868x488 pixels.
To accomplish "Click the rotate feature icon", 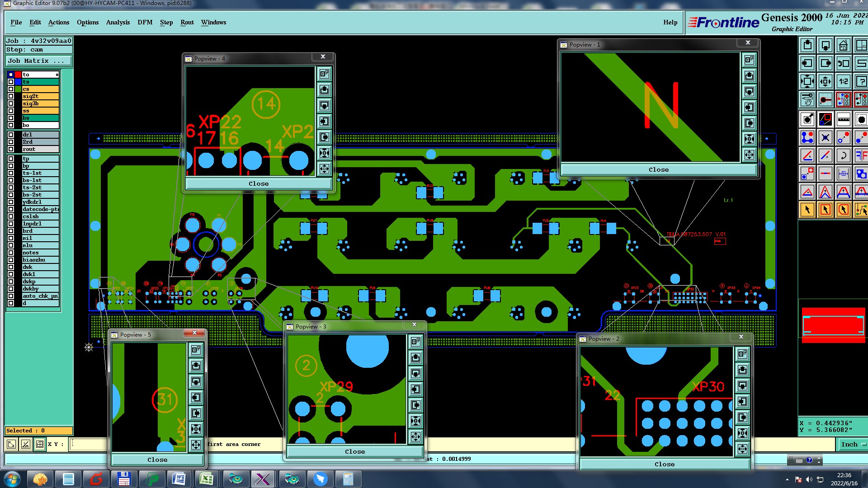I will (843, 156).
